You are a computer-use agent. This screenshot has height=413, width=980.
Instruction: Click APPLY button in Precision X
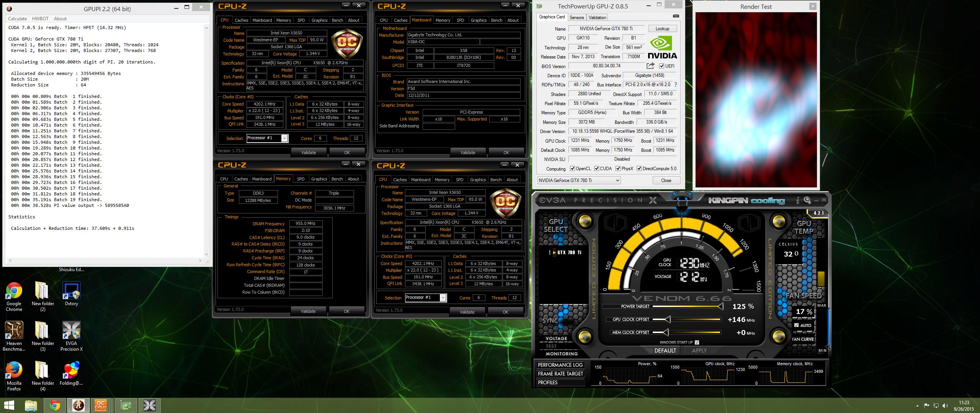(x=699, y=351)
